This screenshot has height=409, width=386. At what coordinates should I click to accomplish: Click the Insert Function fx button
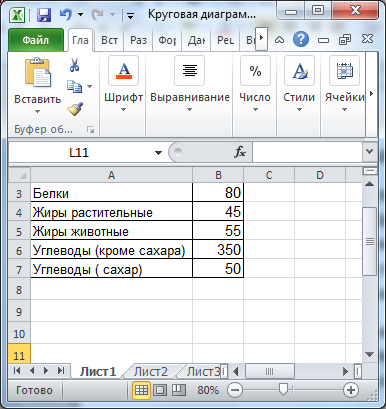[240, 152]
